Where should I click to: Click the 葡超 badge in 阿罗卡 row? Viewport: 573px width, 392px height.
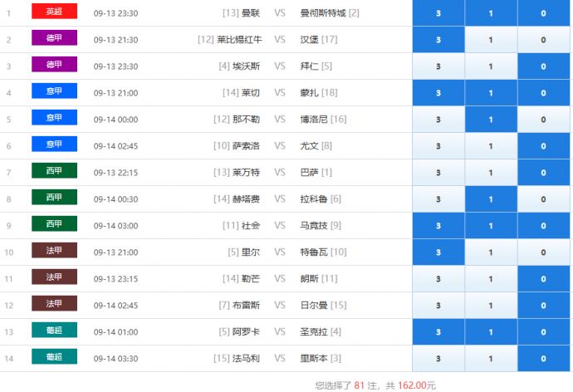[x=55, y=330]
